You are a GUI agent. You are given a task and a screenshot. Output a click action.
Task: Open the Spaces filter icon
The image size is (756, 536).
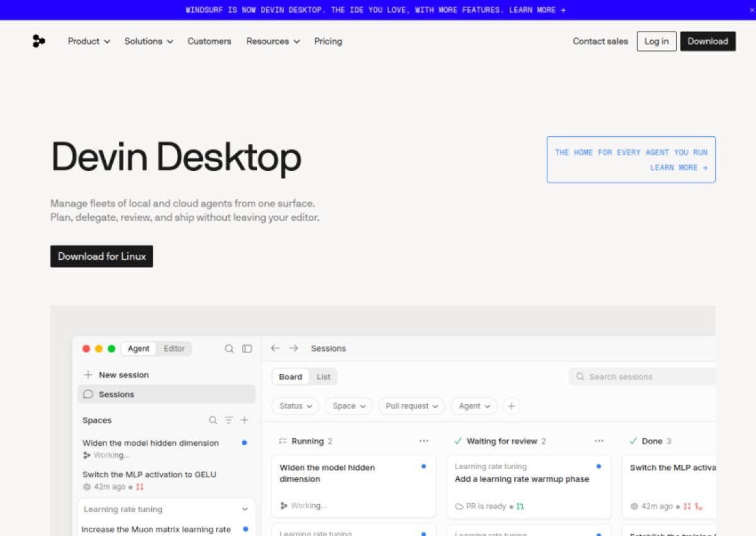point(229,420)
